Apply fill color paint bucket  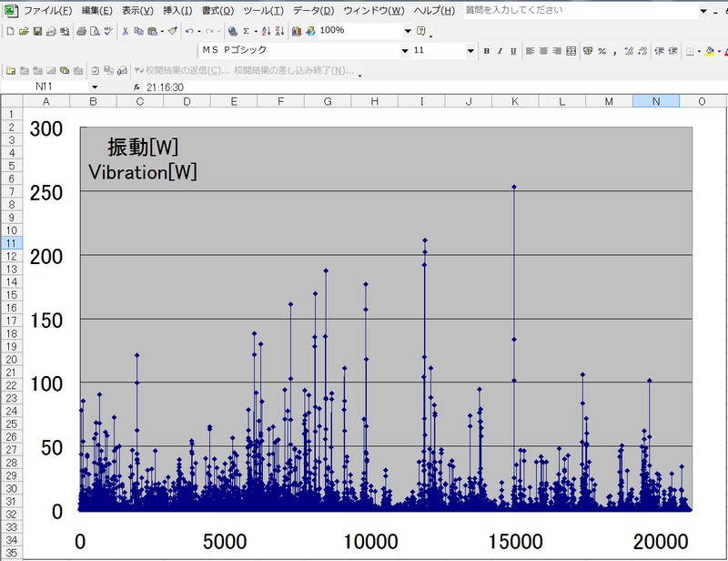click(710, 51)
